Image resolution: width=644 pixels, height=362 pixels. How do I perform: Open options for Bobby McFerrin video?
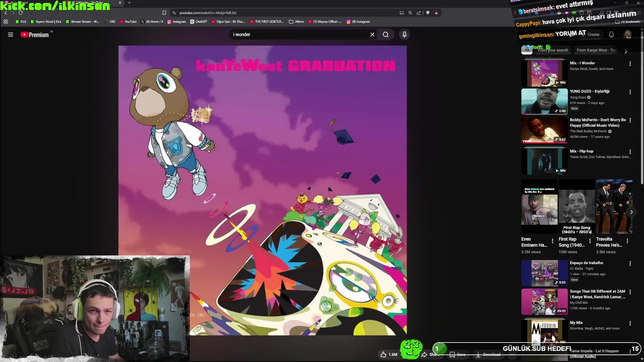tap(630, 121)
